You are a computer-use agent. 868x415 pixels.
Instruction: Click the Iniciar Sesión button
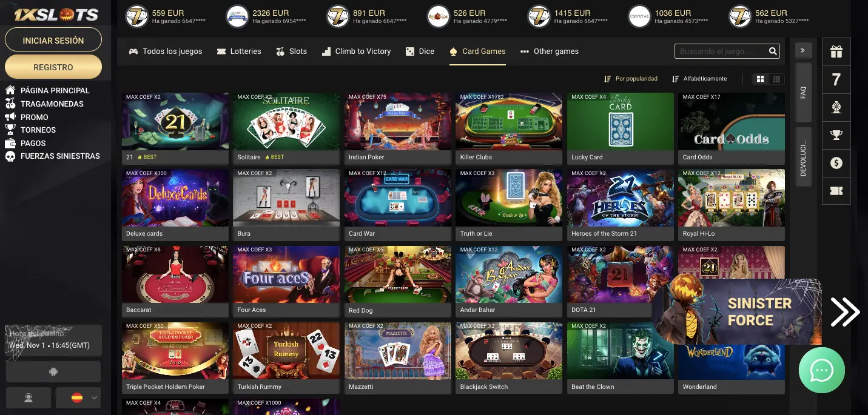coord(53,41)
